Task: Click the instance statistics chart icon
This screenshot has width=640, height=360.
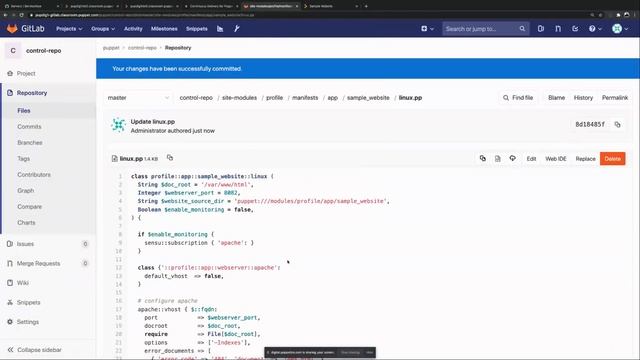Action: (220, 29)
